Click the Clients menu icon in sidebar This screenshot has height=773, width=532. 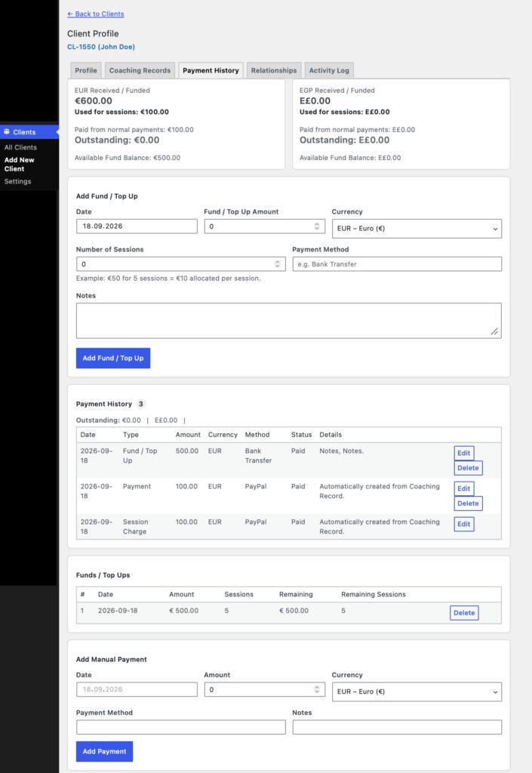(7, 131)
